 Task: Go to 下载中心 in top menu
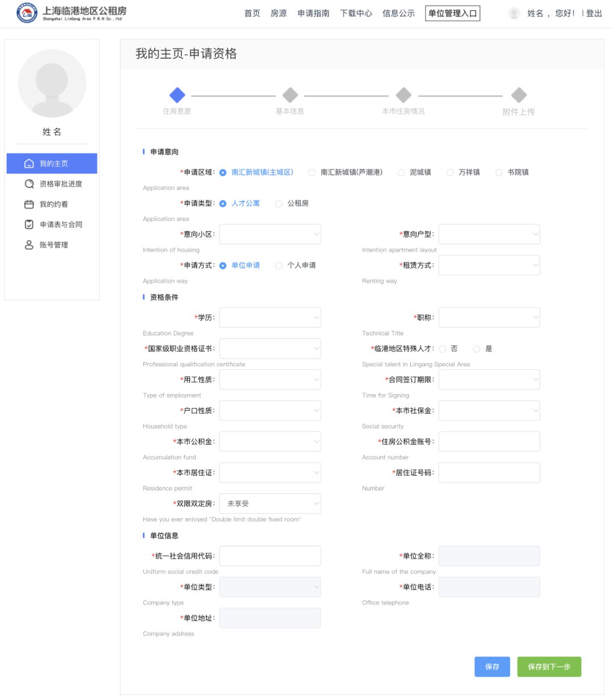pyautogui.click(x=356, y=14)
